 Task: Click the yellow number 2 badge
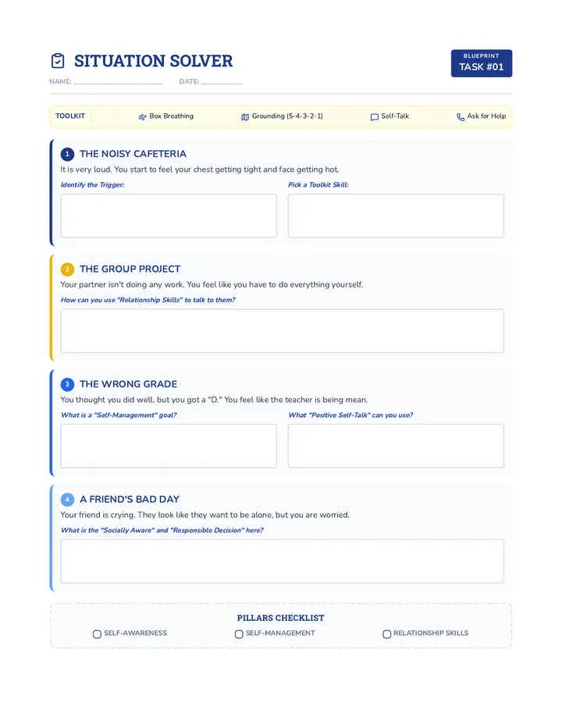(x=67, y=269)
